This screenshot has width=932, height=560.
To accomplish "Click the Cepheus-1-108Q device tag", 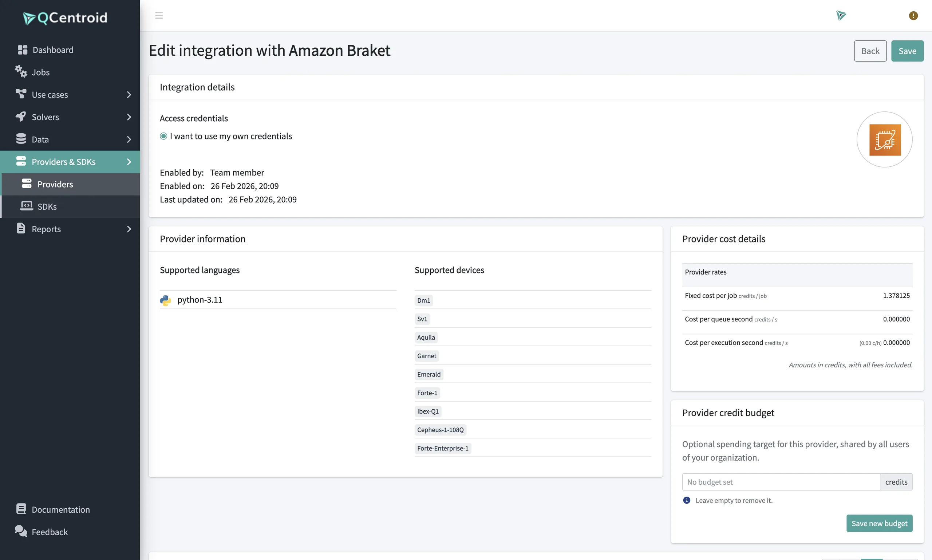I will (441, 430).
